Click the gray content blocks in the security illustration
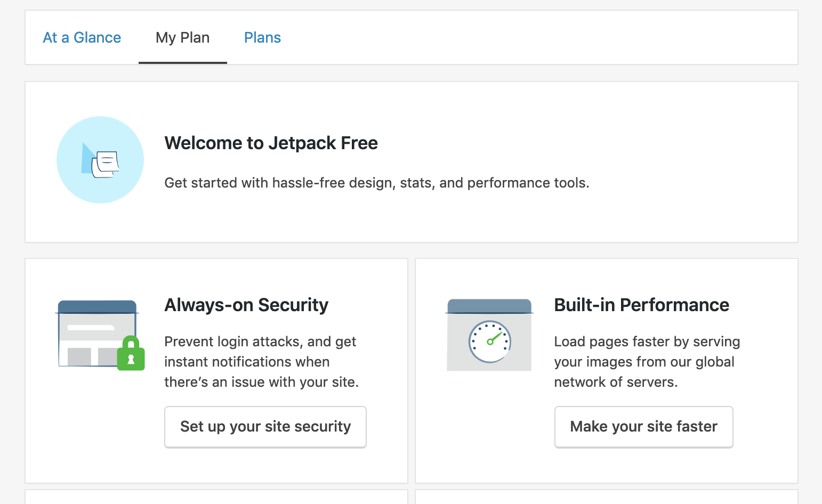This screenshot has width=822, height=504. (79, 356)
